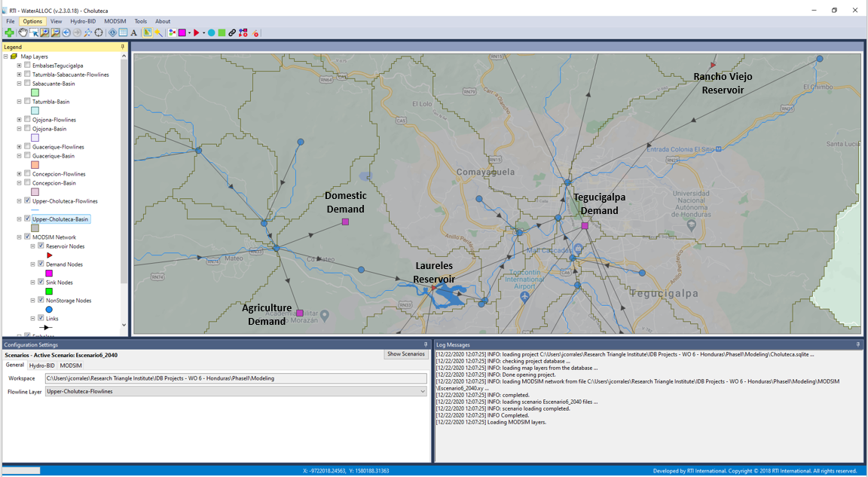Screen dimensions: 868x477
Task: Click the Ojojona-Basin lavender color swatch
Action: click(x=35, y=138)
